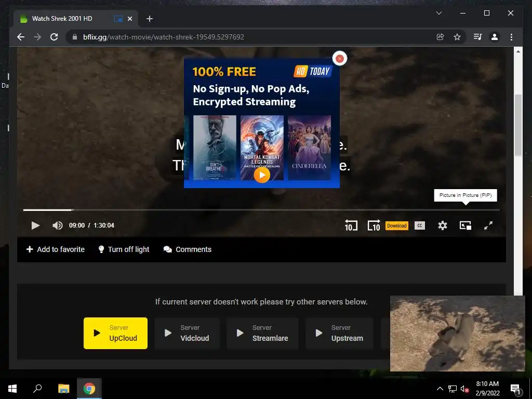Show hidden system tray icons
Image resolution: width=532 pixels, height=399 pixels.
(x=440, y=389)
